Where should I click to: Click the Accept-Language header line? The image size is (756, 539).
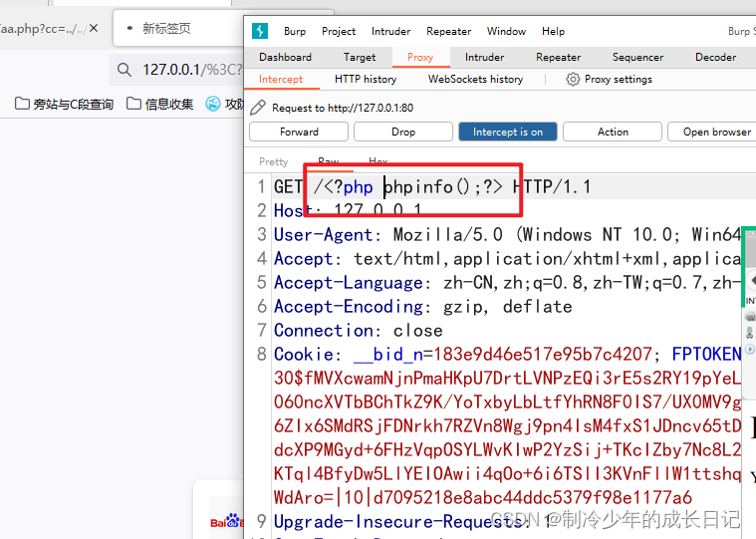tap(507, 283)
